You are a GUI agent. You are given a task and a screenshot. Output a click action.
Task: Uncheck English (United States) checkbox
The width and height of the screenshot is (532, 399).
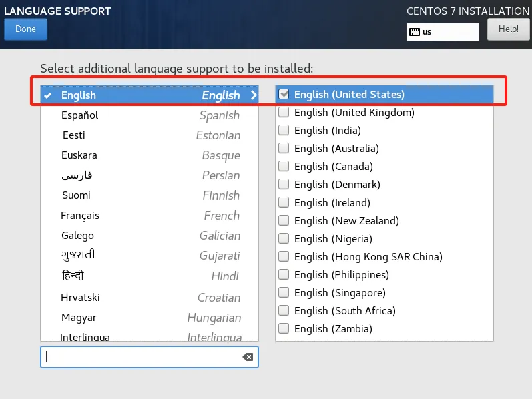(x=284, y=95)
